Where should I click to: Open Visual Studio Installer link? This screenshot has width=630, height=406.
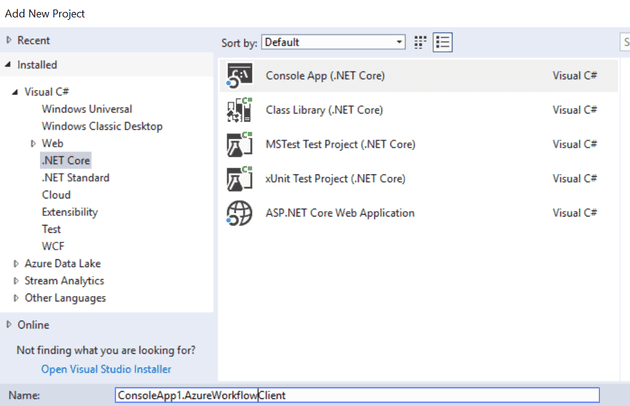106,369
